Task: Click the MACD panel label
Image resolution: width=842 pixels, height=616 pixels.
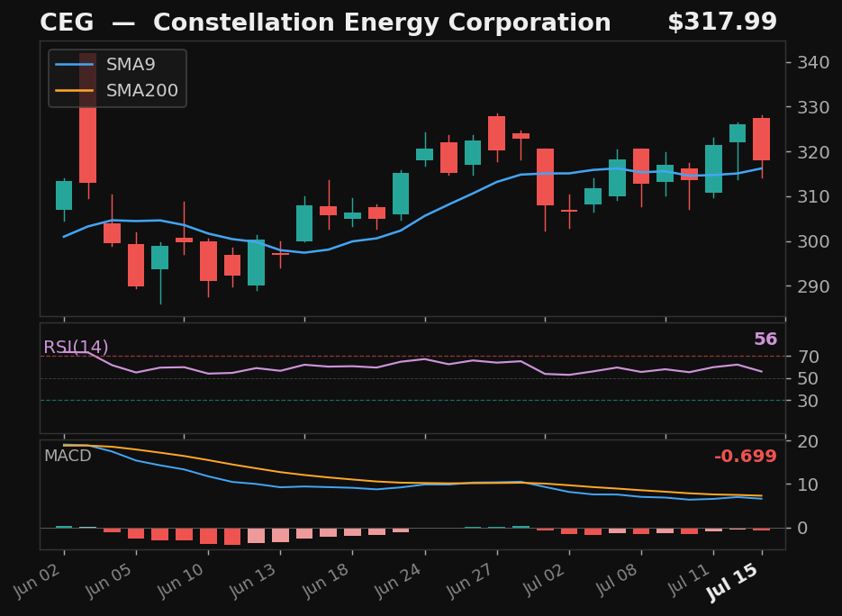Action: (x=68, y=456)
